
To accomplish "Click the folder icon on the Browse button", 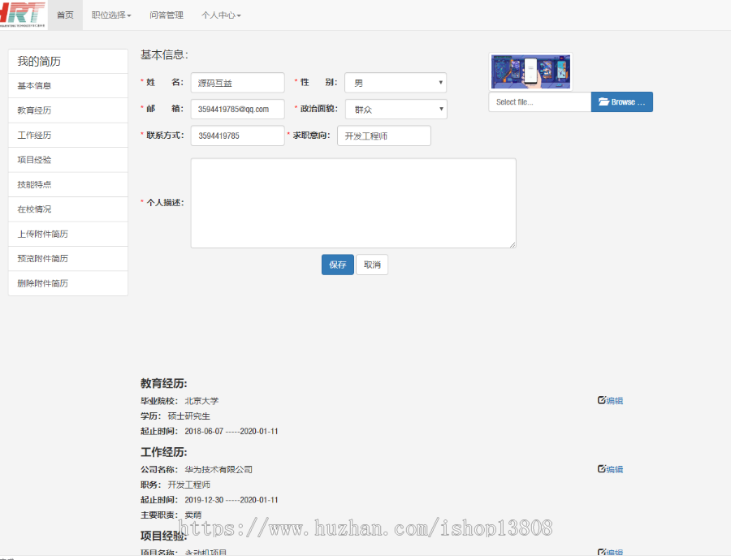I will (604, 101).
